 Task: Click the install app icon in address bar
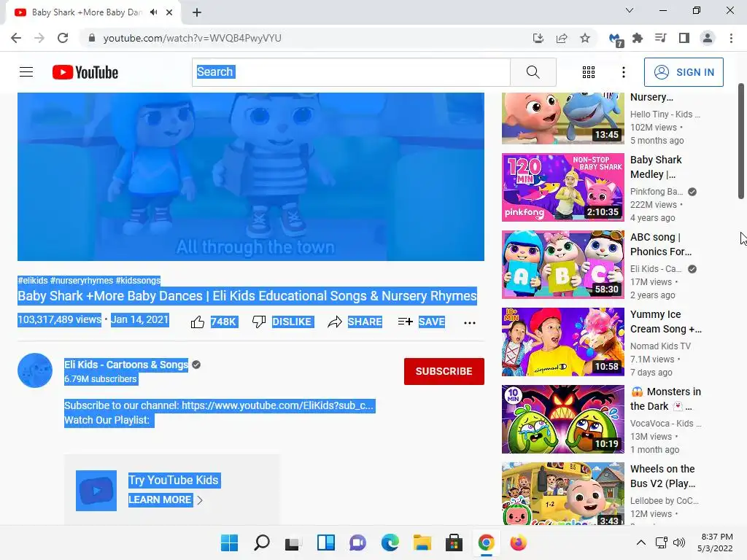tap(538, 38)
